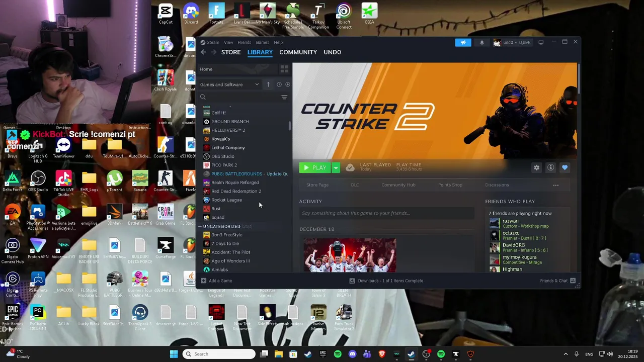Open Store Page link
This screenshot has height=362, width=644.
[317, 185]
